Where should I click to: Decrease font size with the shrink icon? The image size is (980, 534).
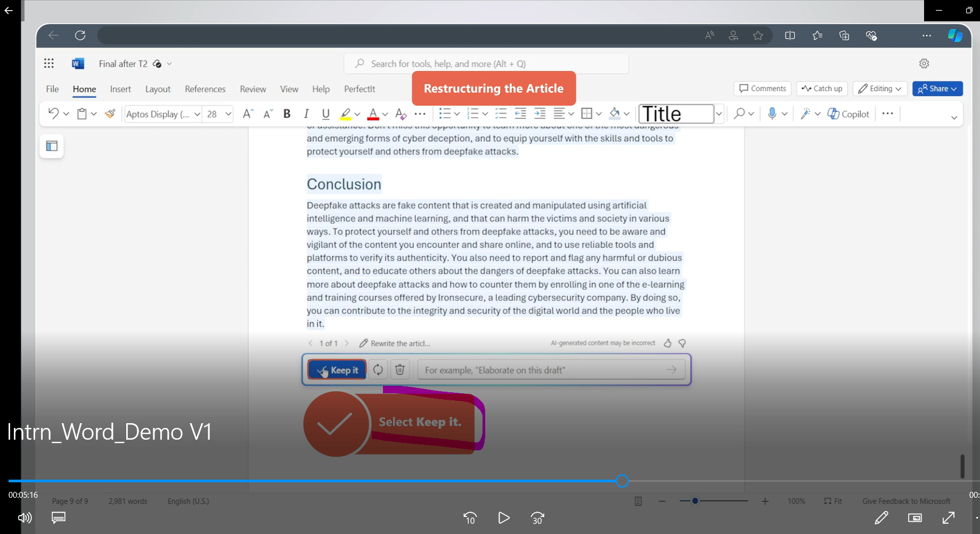(x=268, y=114)
